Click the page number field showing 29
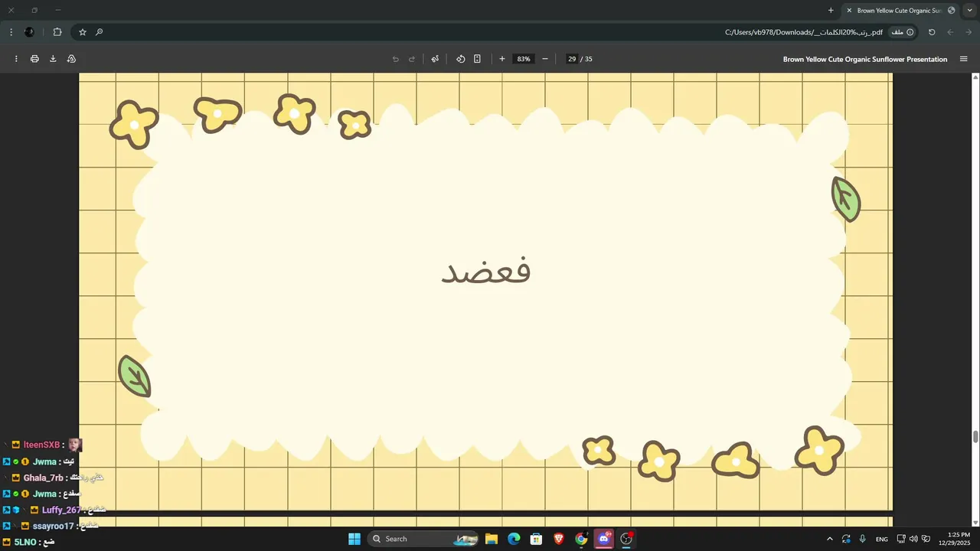 572,59
